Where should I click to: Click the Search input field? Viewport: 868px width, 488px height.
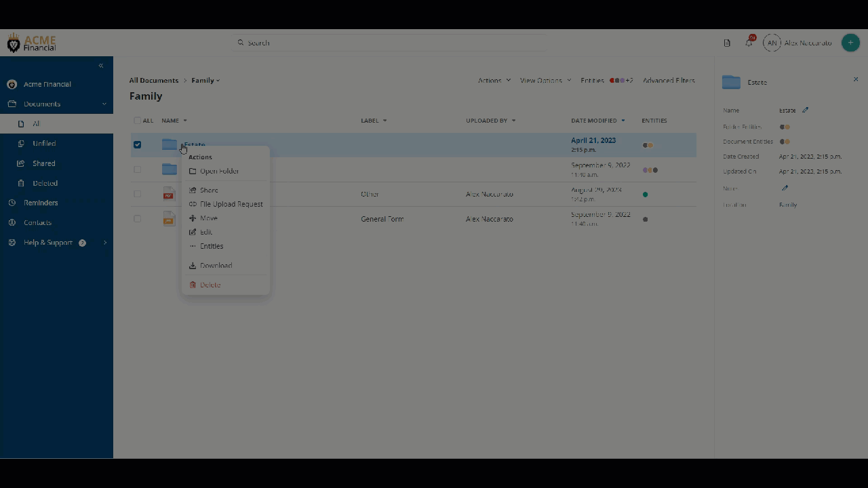[x=390, y=43]
